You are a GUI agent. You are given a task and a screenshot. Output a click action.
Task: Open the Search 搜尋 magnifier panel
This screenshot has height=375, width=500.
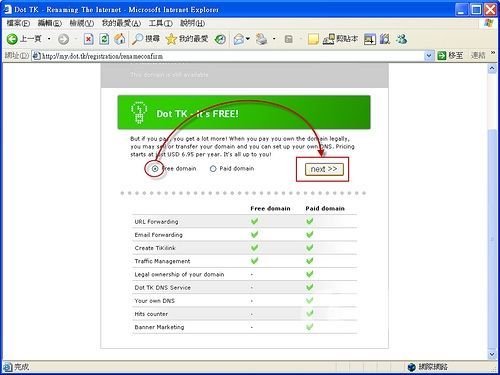point(146,39)
